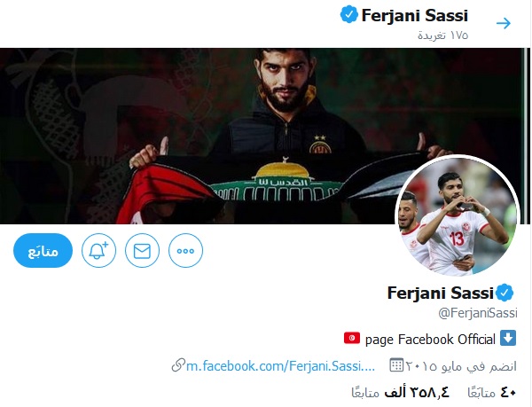532x407 pixels.
Task: Open the header banner image
Action: (x=264, y=136)
